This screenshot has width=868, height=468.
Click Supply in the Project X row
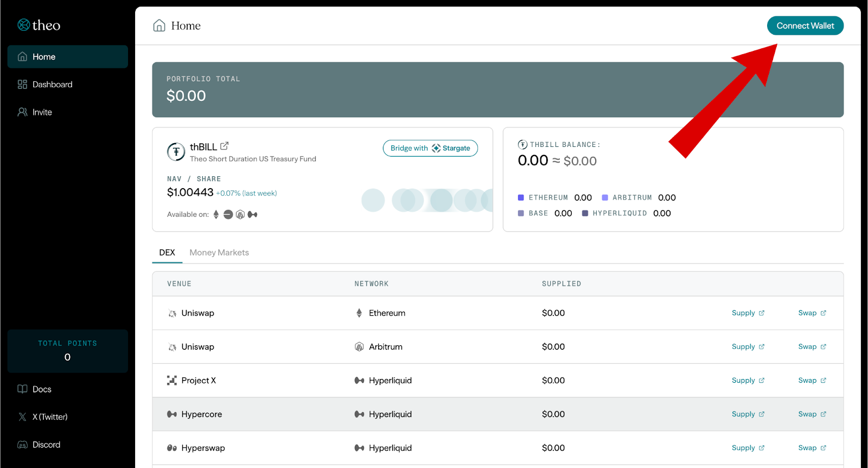point(748,380)
